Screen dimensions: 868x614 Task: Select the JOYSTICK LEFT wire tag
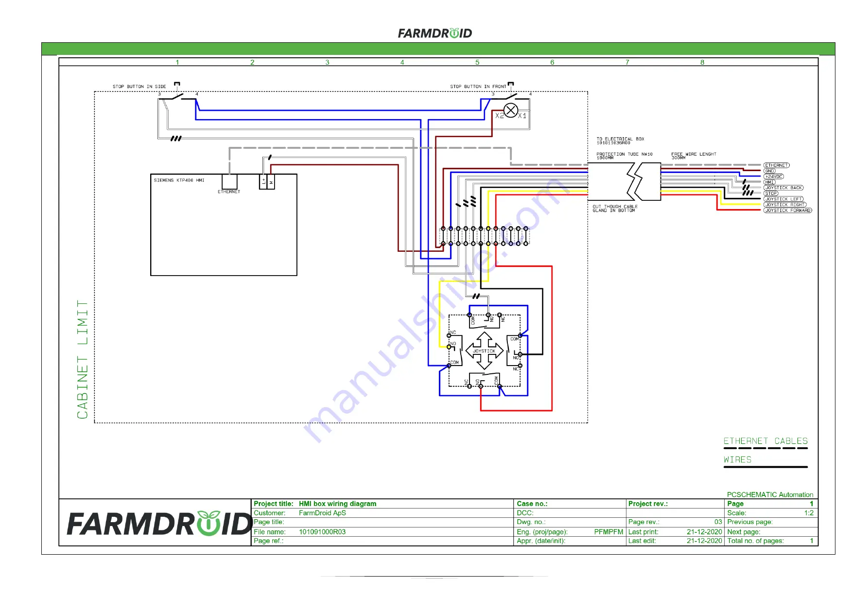[783, 199]
